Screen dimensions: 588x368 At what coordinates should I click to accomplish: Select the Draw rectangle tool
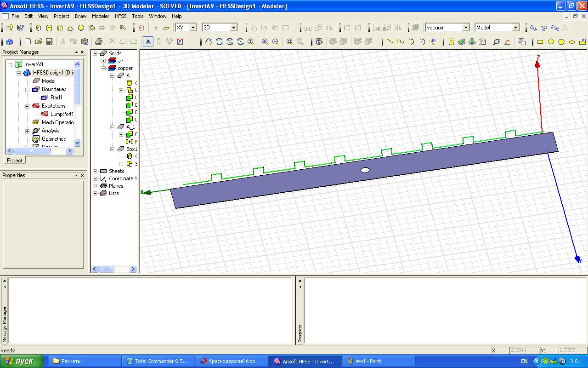(x=540, y=42)
